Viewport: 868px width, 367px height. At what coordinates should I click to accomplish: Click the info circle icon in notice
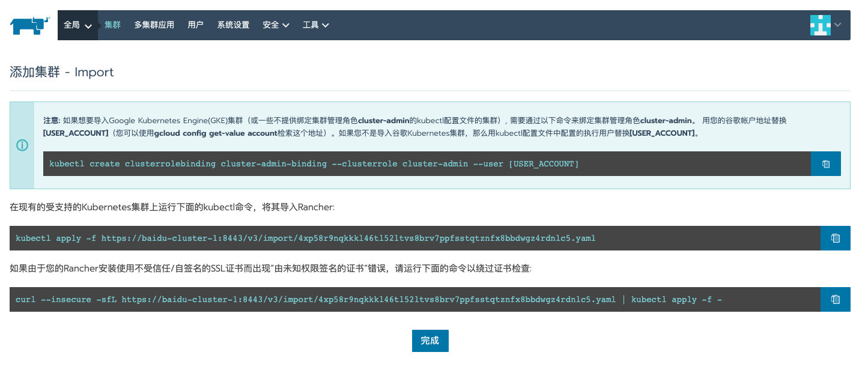pos(22,145)
